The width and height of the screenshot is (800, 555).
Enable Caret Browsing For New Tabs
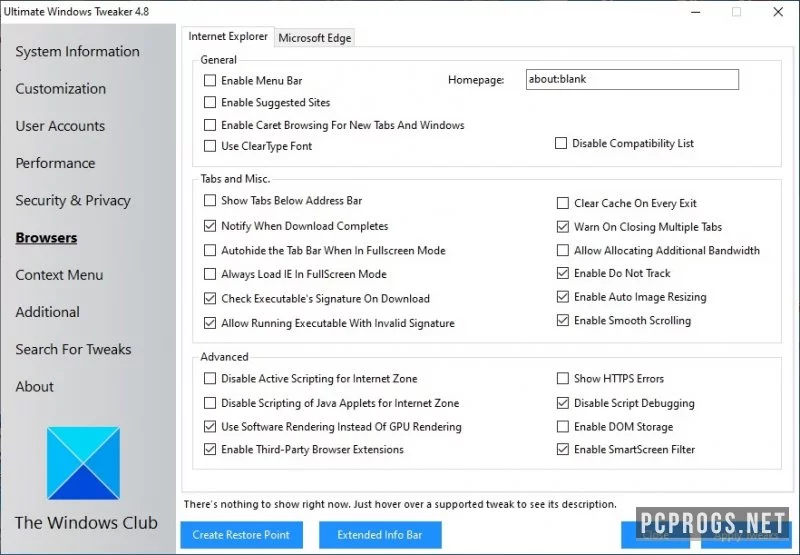point(210,125)
